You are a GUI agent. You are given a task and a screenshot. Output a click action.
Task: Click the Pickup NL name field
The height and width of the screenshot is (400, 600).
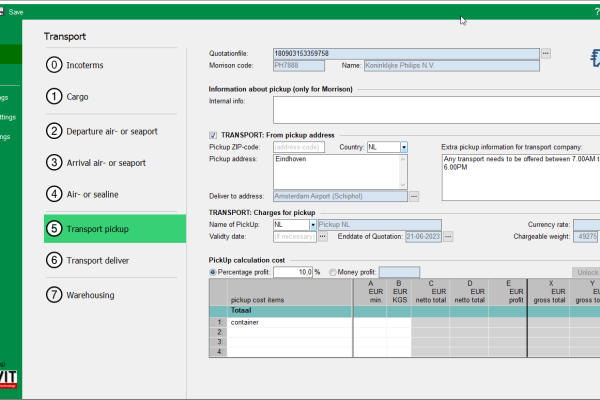click(x=379, y=225)
